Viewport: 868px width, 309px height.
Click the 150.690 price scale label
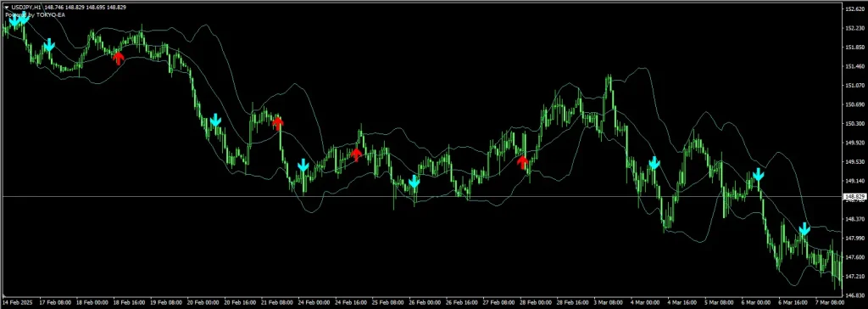coord(855,104)
